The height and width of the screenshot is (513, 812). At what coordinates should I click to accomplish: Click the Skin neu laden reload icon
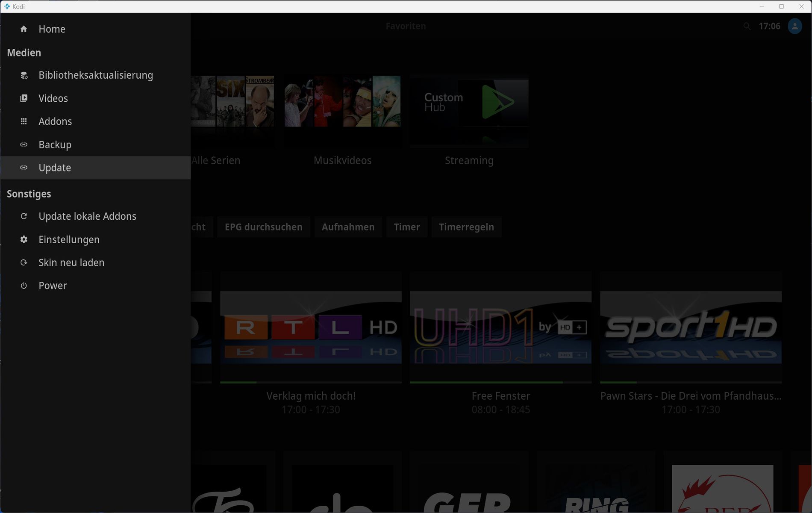click(24, 262)
